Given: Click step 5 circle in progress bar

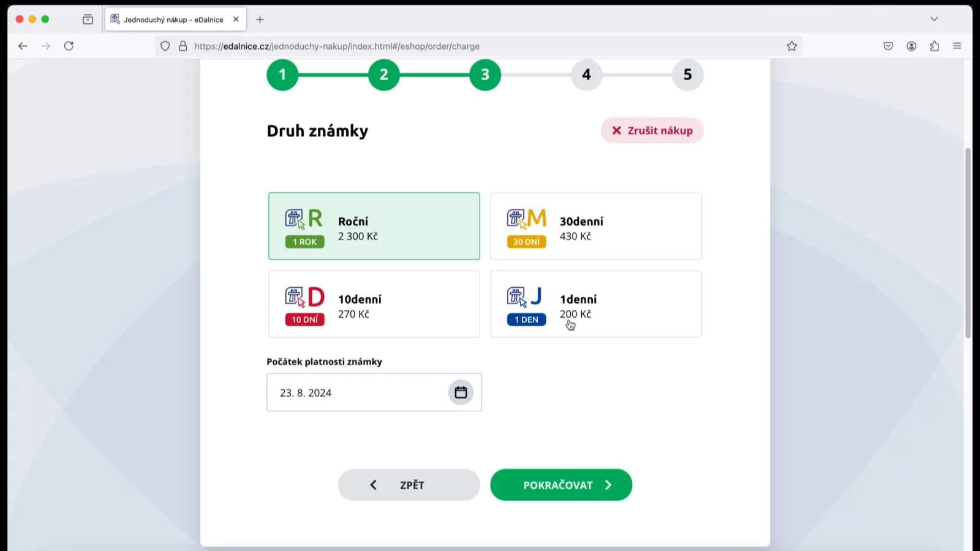Looking at the screenshot, I should pyautogui.click(x=688, y=75).
